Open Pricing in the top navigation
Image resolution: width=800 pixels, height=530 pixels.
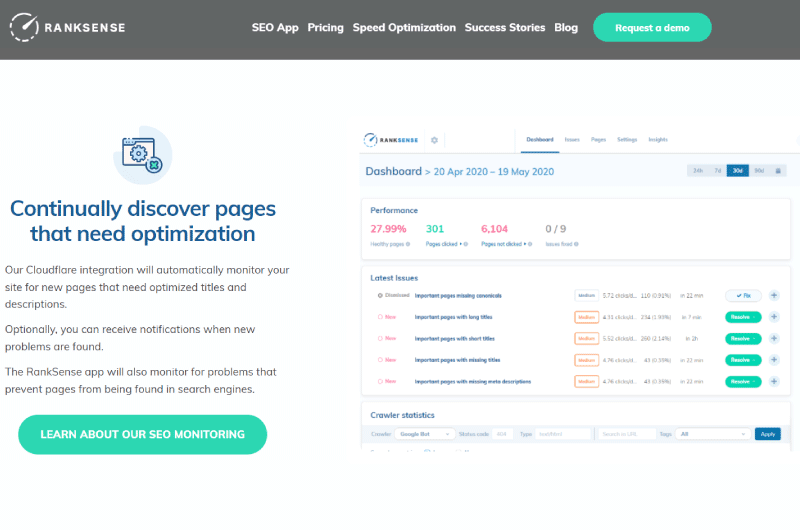coord(326,28)
